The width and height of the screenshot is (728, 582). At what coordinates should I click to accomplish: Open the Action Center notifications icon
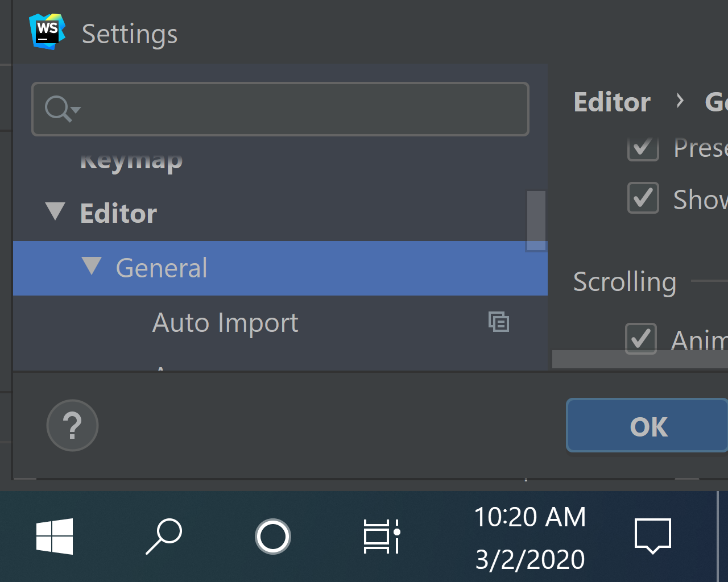[653, 536]
